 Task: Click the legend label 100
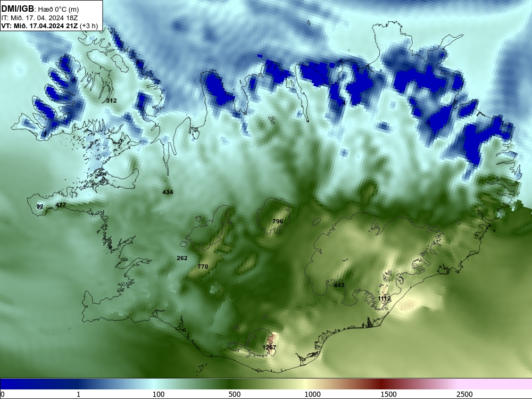pos(159,394)
